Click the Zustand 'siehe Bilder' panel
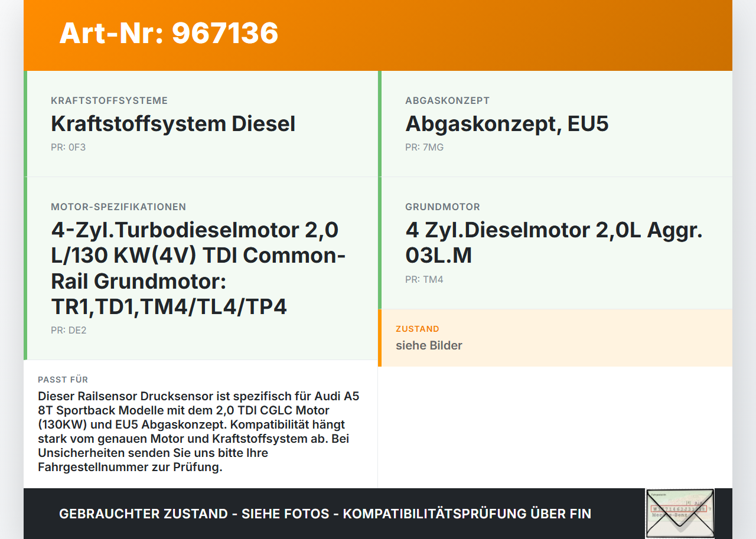The width and height of the screenshot is (756, 539). (x=555, y=337)
